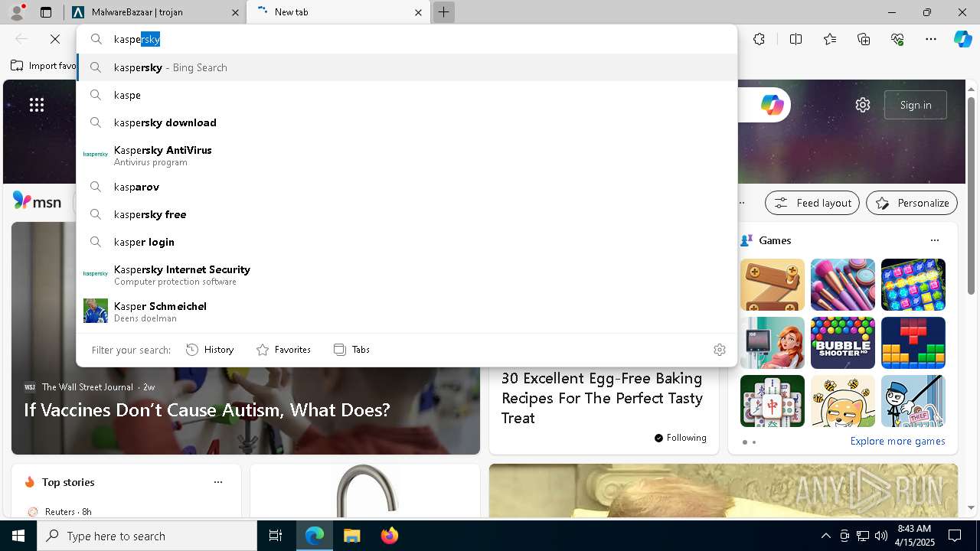Open the stickman thief game thumbnail

tap(913, 401)
